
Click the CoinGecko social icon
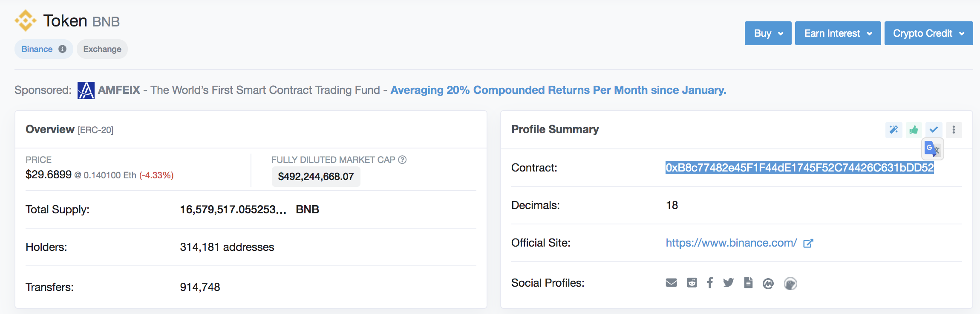[790, 284]
